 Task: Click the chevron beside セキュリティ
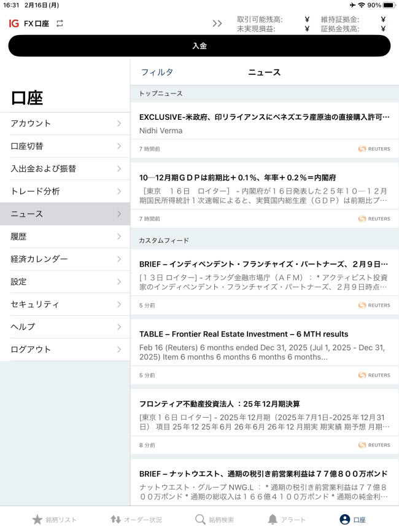pyautogui.click(x=119, y=304)
